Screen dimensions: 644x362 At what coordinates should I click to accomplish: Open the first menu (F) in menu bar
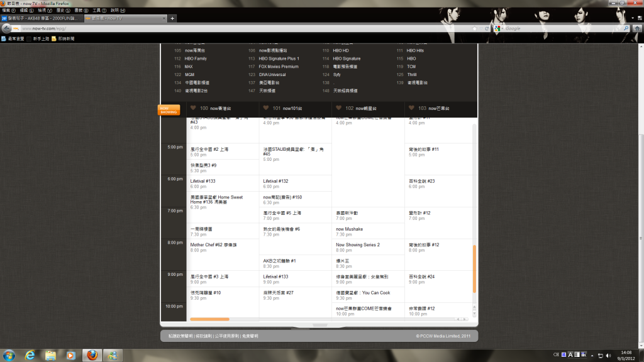coord(9,10)
